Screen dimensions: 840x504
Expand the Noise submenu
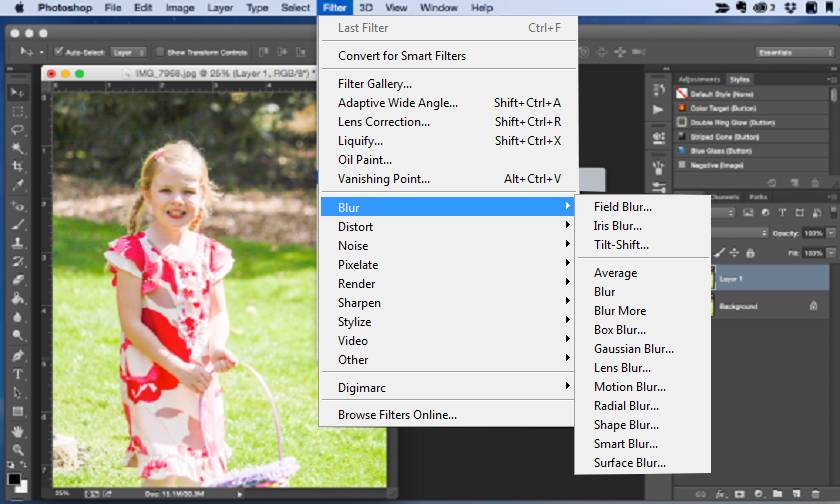click(x=447, y=245)
